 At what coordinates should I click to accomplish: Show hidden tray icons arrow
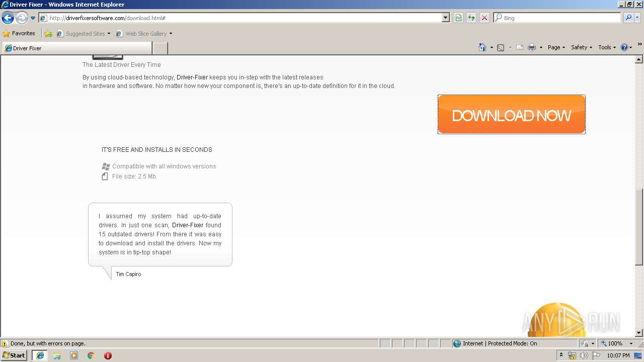coord(561,355)
